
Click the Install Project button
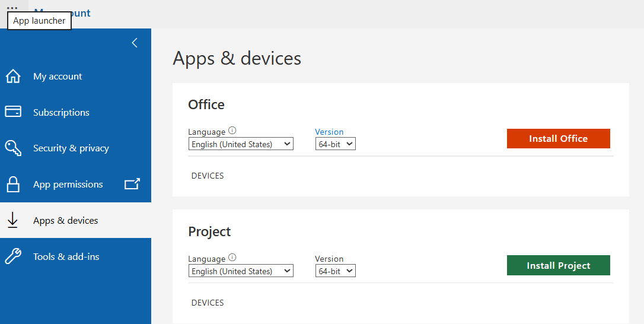coord(559,265)
